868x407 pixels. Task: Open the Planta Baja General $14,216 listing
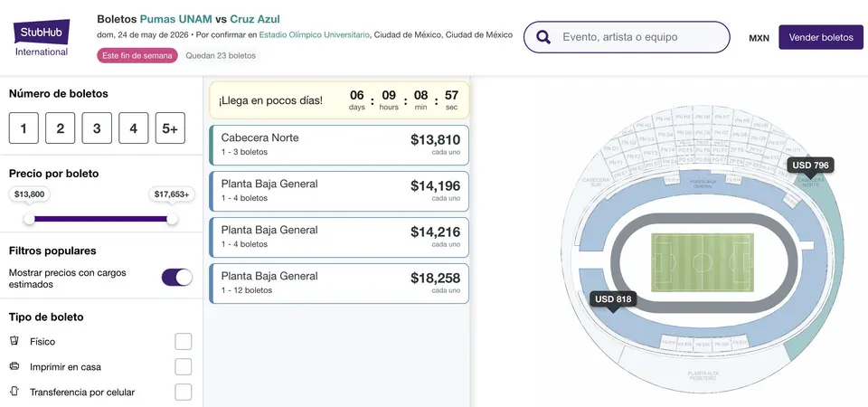339,237
